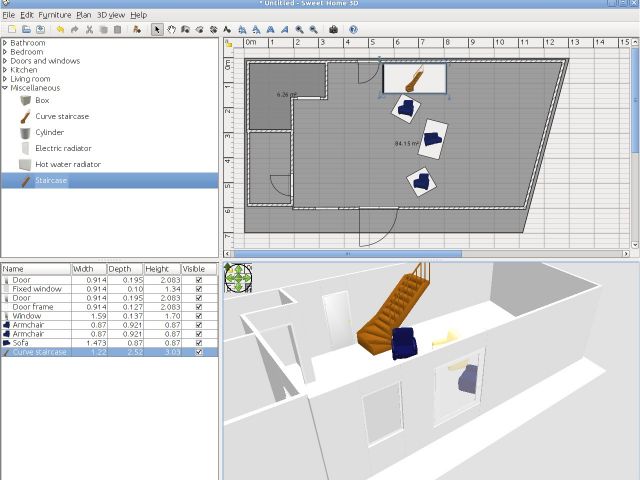
Task: Expand the Bathroom category
Action: click(x=5, y=43)
